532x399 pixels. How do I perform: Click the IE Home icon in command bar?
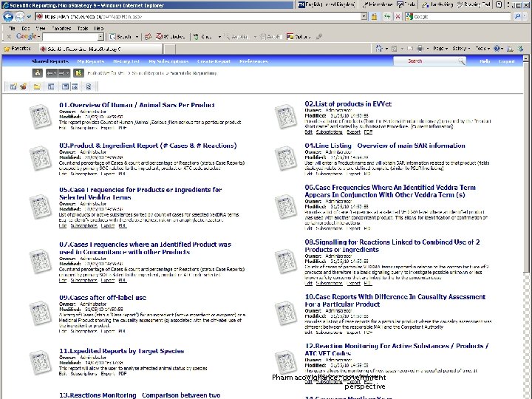[379, 49]
